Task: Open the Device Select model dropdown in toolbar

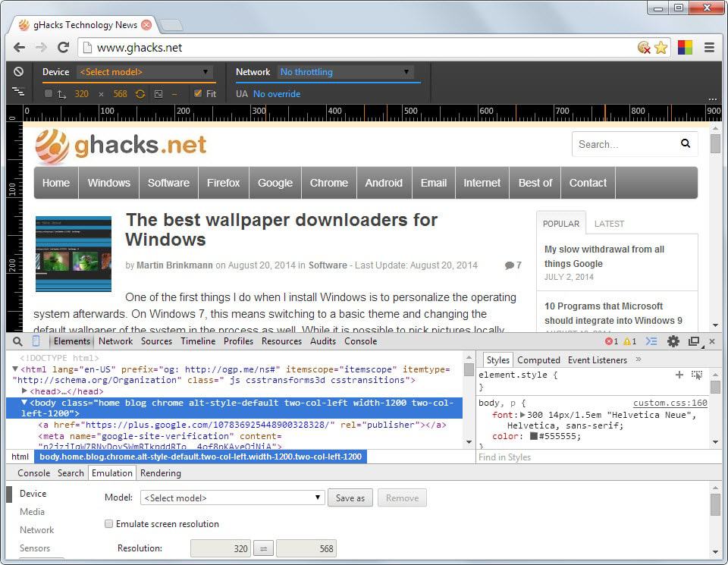Action: coord(145,72)
